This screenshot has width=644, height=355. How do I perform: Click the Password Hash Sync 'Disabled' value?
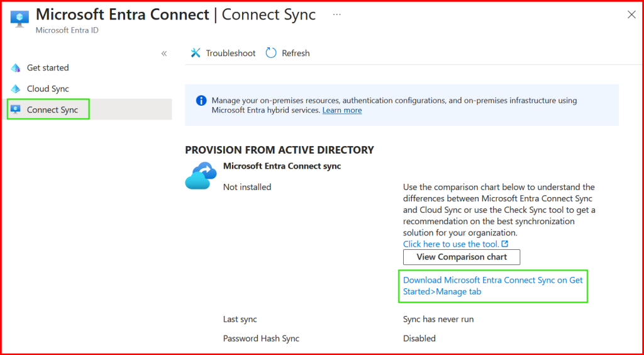click(419, 339)
